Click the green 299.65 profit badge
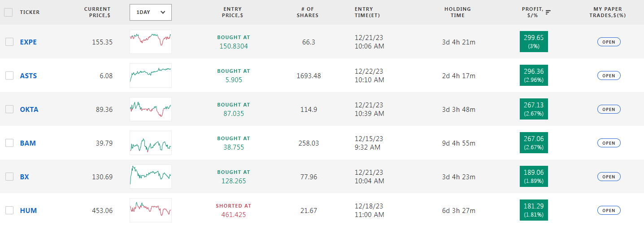The width and height of the screenshot is (644, 226). [534, 41]
